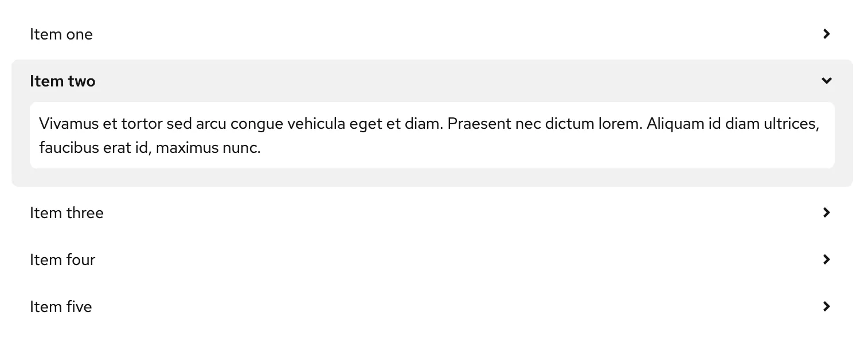Click the "Item five" label text
The image size is (868, 355).
[x=61, y=307]
